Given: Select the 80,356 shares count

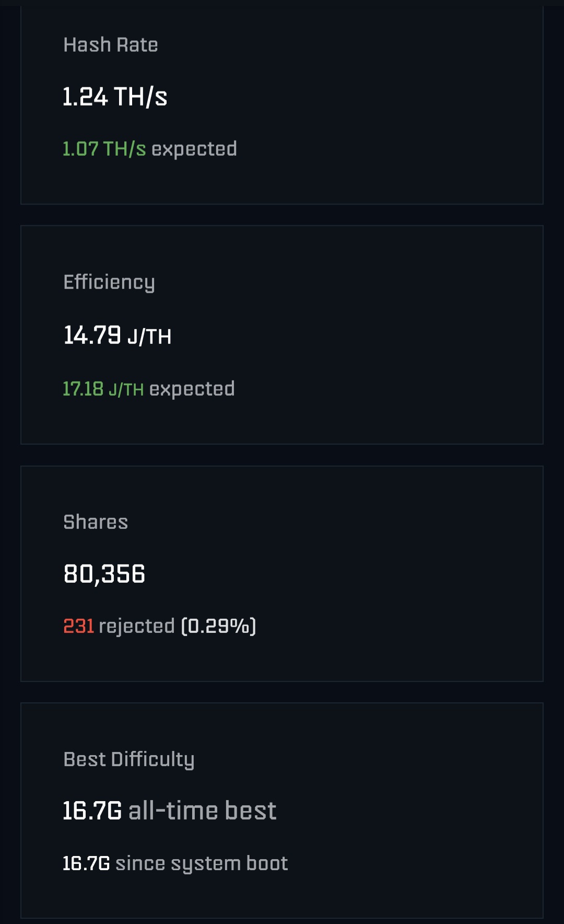Looking at the screenshot, I should [104, 574].
